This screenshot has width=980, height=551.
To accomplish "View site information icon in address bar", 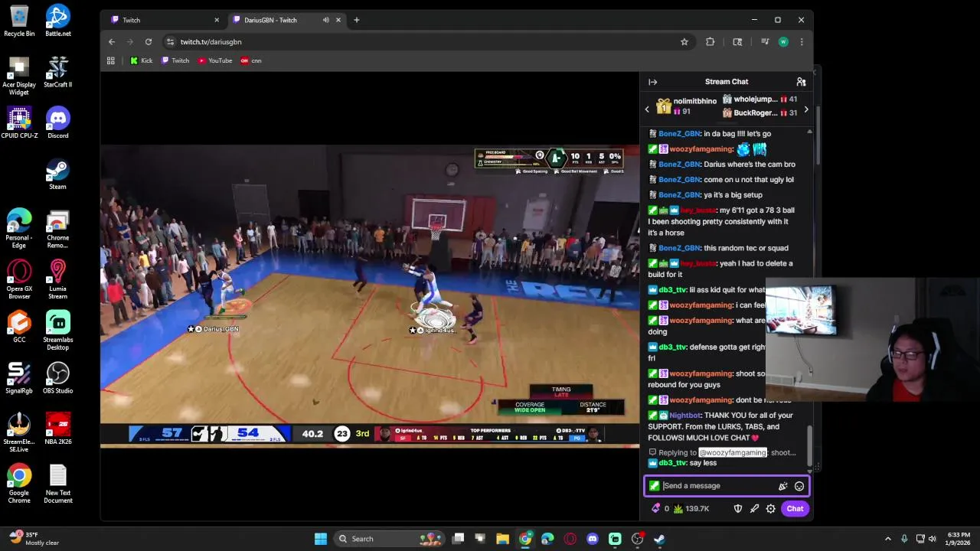I will [170, 42].
